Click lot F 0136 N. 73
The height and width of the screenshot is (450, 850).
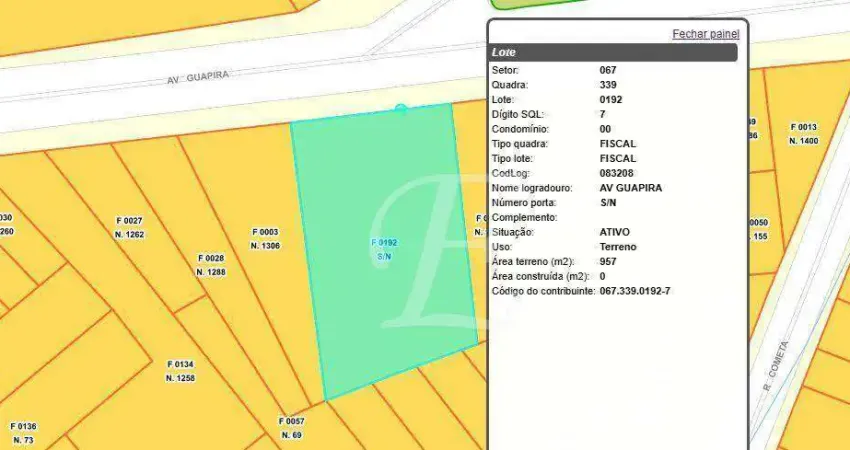point(22,433)
